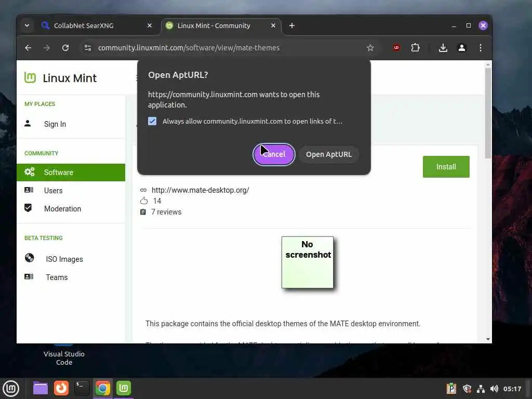Click the green Mint app taskbar icon

pyautogui.click(x=124, y=388)
